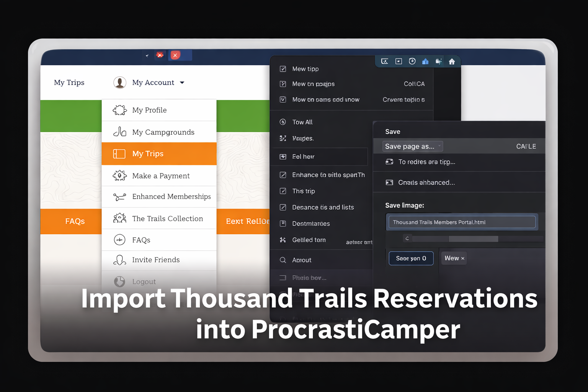588x392 pixels.
Task: Click the My Campgrounds icon
Action: coord(119,132)
